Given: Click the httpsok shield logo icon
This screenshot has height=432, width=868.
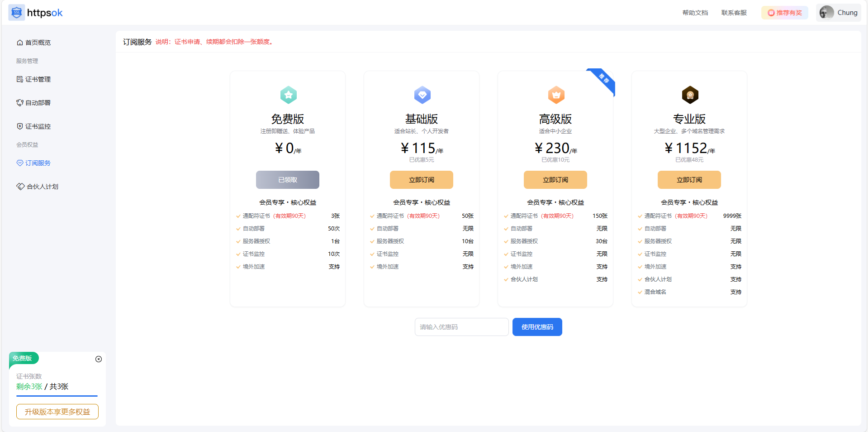Looking at the screenshot, I should pyautogui.click(x=17, y=13).
